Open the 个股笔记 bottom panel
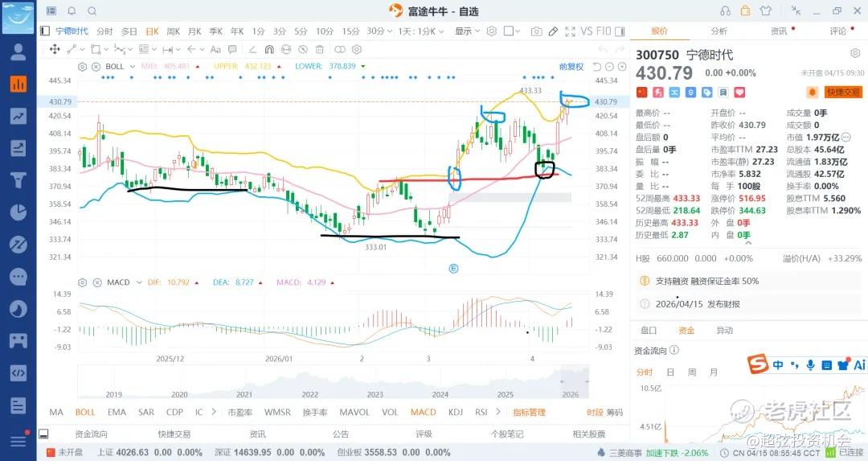The height and width of the screenshot is (461, 868). click(507, 434)
